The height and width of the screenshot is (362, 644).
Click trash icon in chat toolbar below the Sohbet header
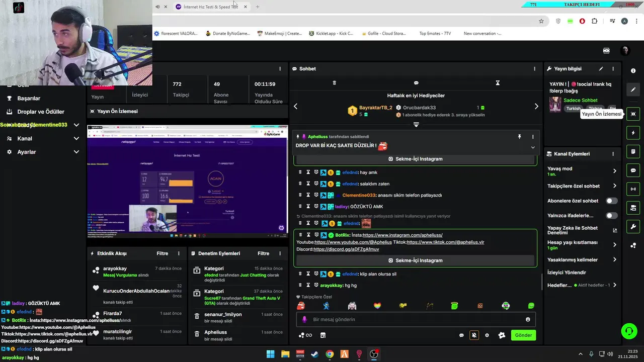pos(334,82)
